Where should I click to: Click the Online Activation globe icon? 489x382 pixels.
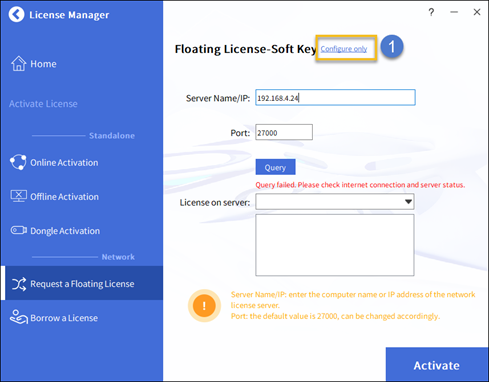(x=18, y=162)
